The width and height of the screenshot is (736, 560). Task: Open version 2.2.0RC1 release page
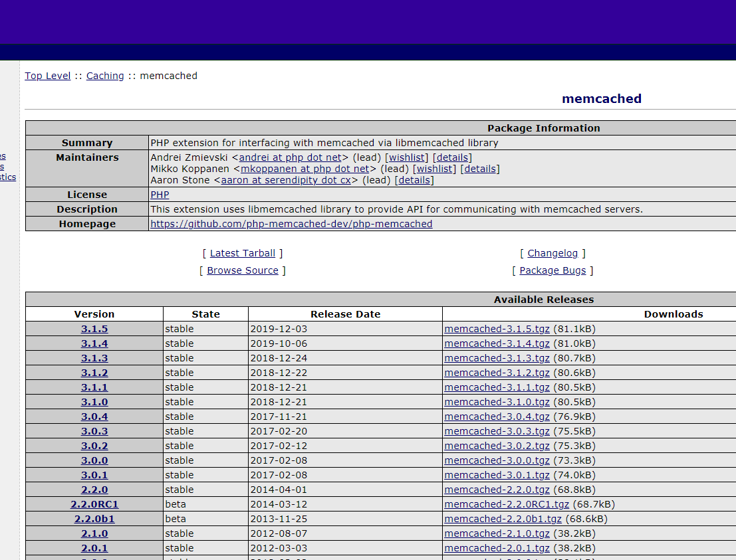click(x=94, y=504)
